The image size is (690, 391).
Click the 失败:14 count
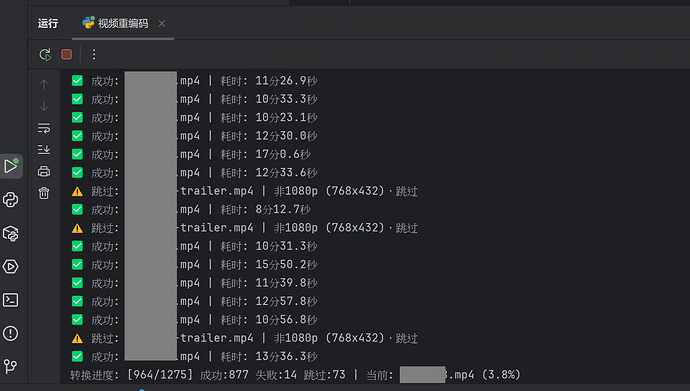276,375
